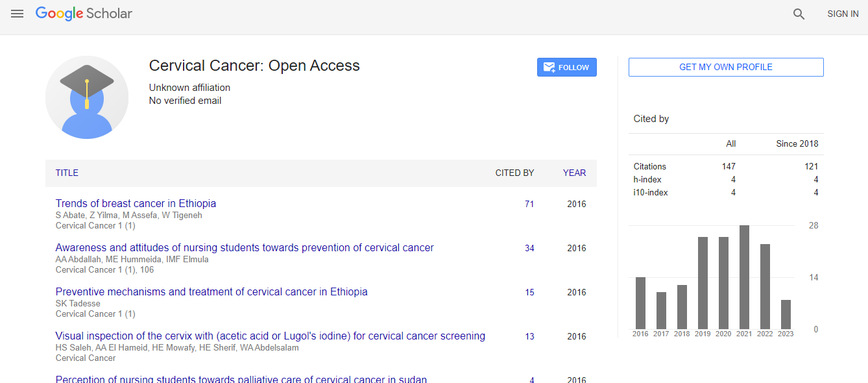The height and width of the screenshot is (383, 868).
Task: Click the search magnifier icon
Action: [799, 14]
